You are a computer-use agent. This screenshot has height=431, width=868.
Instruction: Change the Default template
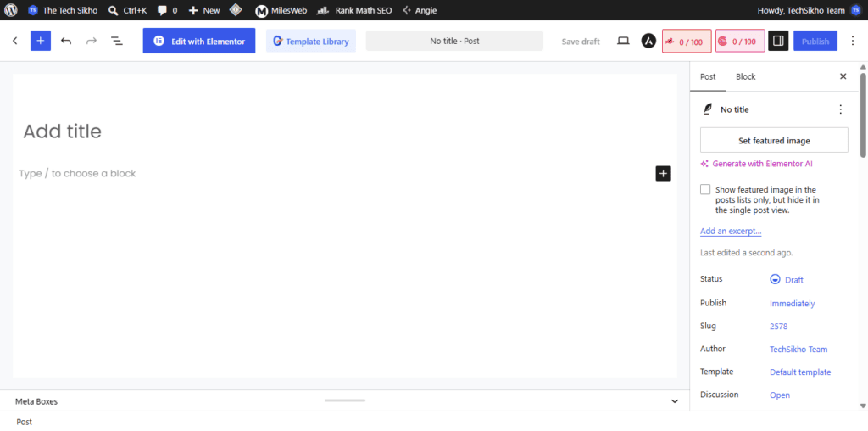tap(800, 372)
